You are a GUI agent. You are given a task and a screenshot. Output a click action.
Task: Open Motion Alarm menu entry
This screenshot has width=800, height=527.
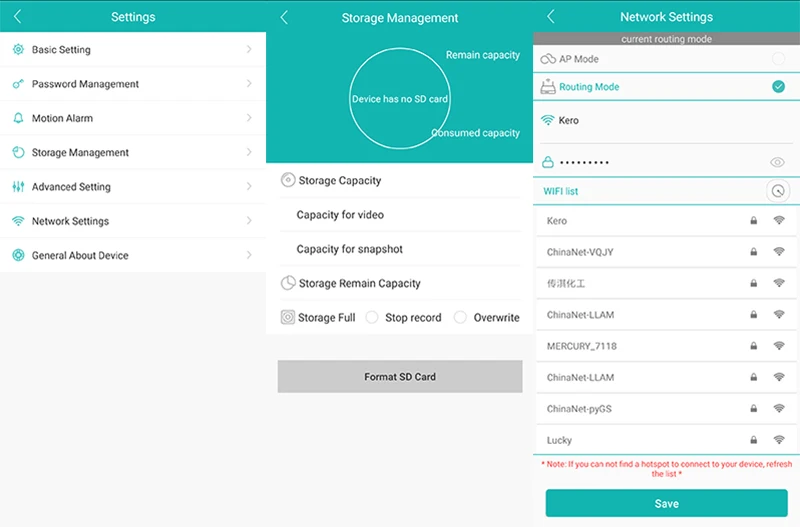click(x=133, y=118)
